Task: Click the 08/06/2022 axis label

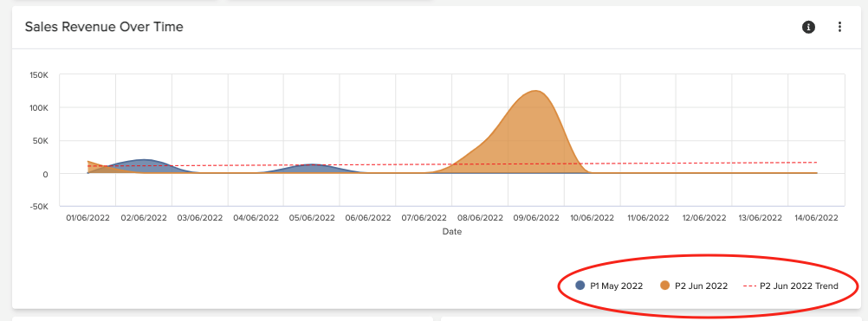Action: pos(480,218)
